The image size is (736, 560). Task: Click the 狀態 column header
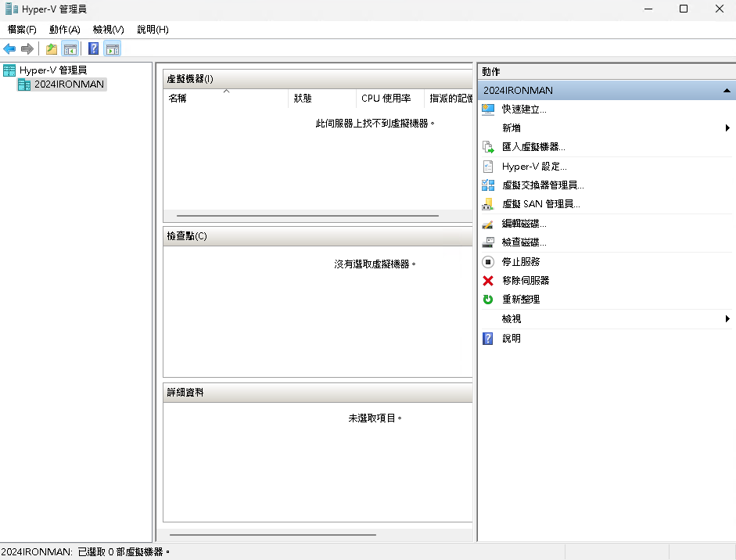(x=322, y=99)
